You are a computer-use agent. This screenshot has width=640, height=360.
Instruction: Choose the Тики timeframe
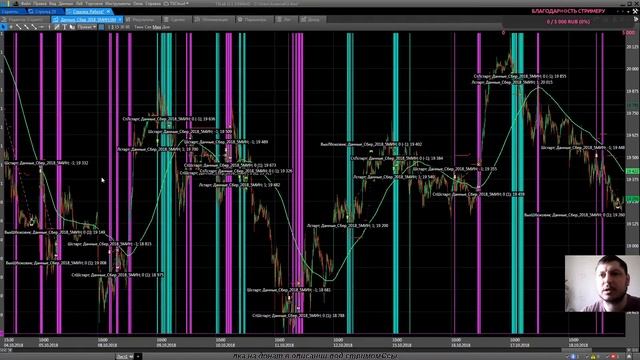point(139,27)
